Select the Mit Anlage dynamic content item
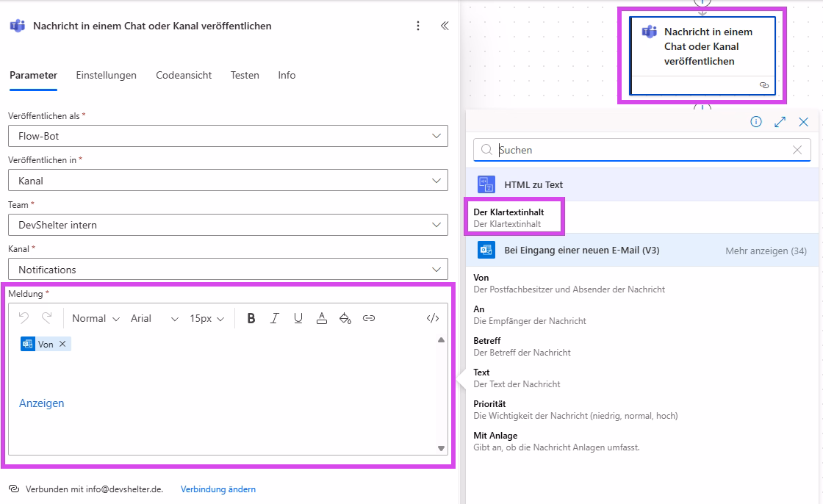Viewport: 823px width, 504px height. pos(642,441)
